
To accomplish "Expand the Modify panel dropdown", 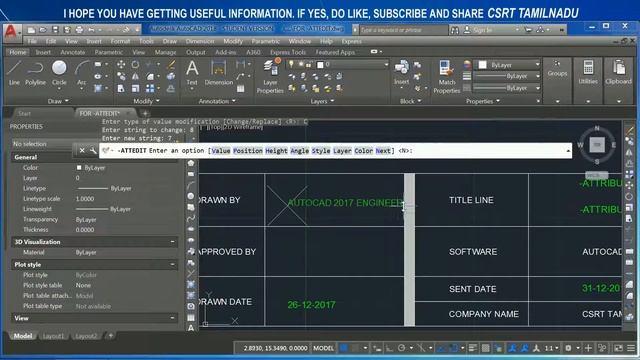I will tap(146, 101).
